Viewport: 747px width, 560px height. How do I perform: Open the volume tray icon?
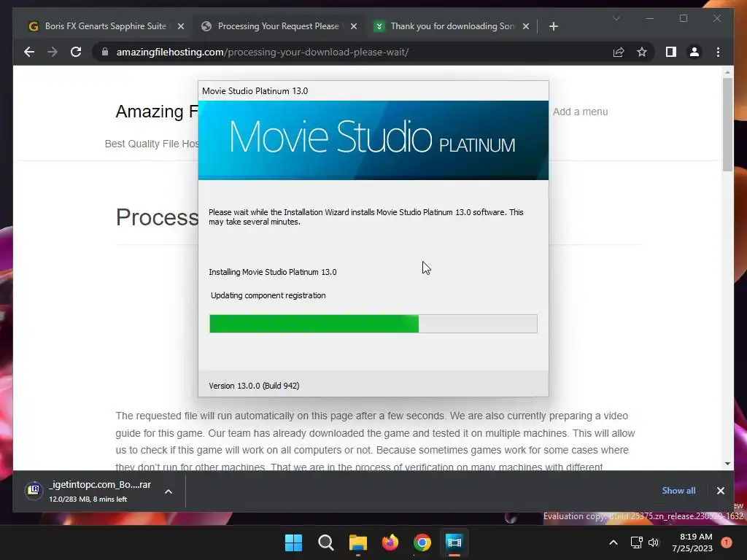pos(654,542)
